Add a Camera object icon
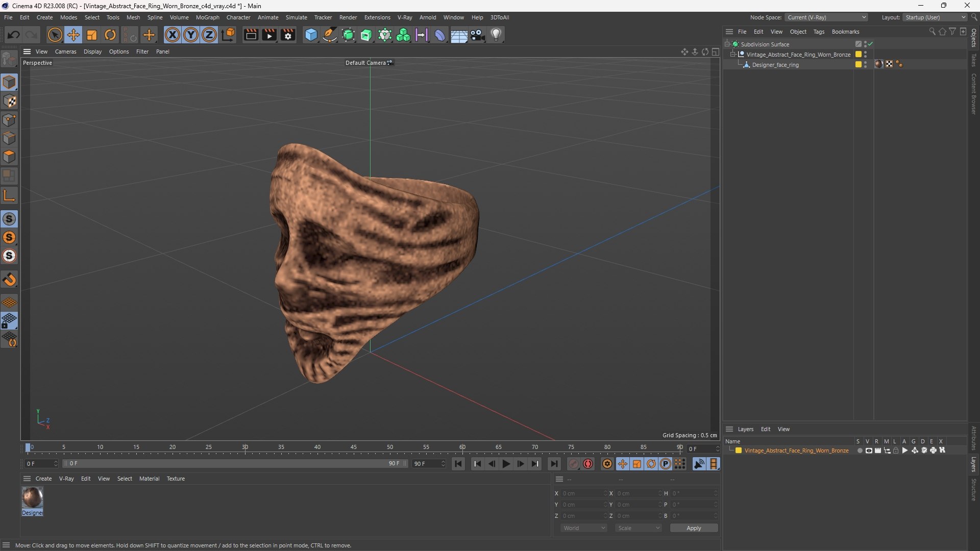 478,35
